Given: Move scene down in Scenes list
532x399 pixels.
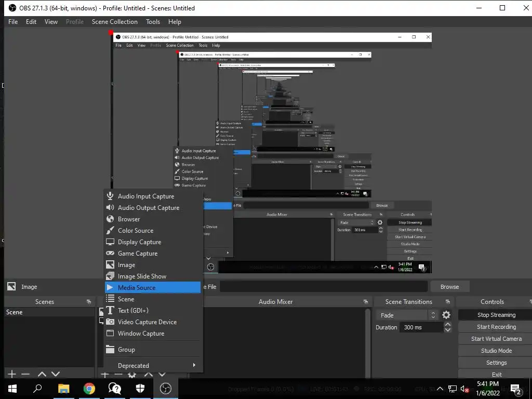Looking at the screenshot, I should click(56, 374).
